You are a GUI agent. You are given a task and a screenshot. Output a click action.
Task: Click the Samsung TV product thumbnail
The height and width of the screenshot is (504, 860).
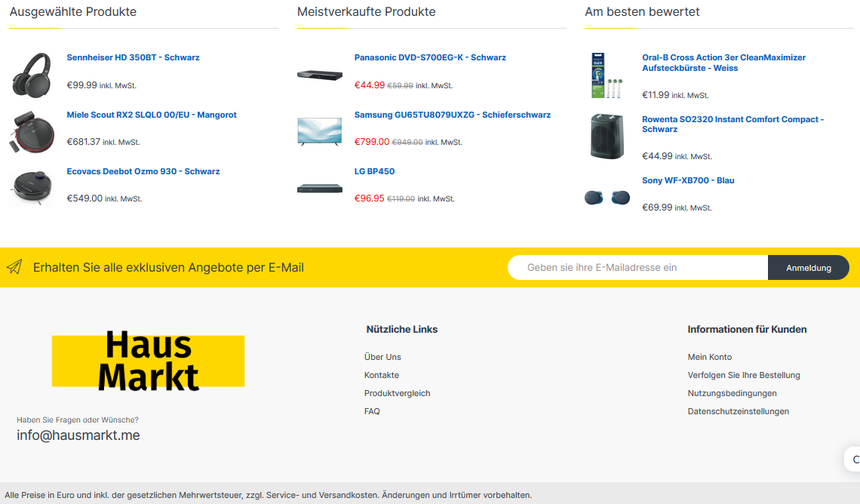[x=320, y=131]
